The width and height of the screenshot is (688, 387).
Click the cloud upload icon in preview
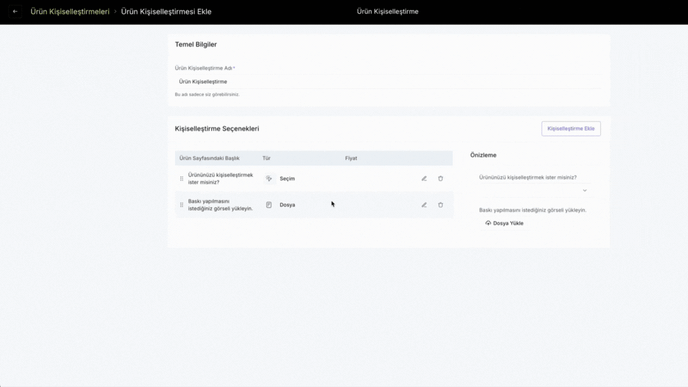click(x=488, y=223)
